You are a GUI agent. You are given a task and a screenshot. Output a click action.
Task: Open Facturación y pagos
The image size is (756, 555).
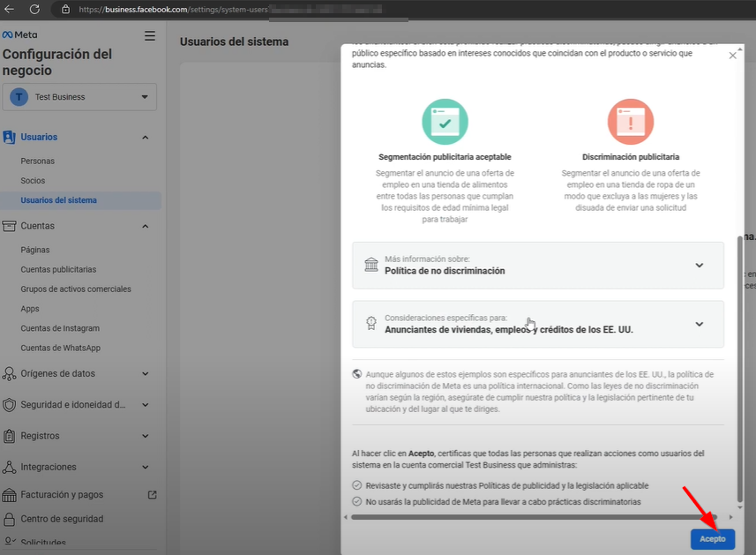62,495
